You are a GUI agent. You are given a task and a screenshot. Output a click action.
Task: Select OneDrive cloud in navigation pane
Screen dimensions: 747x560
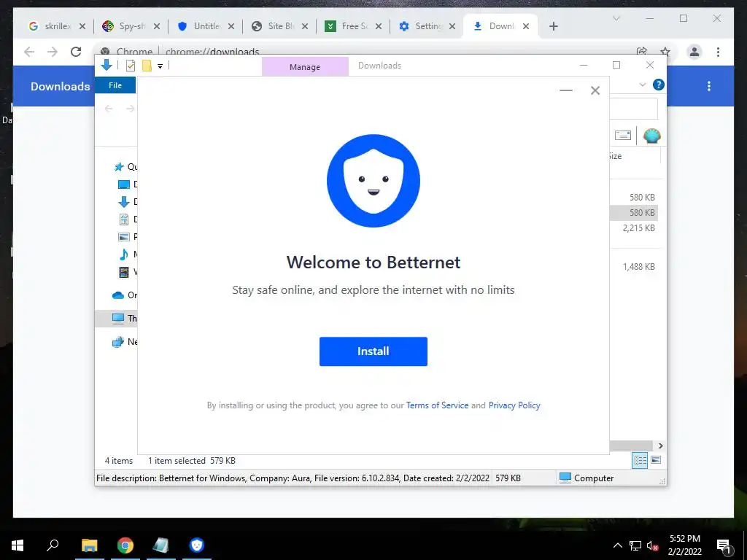click(118, 295)
